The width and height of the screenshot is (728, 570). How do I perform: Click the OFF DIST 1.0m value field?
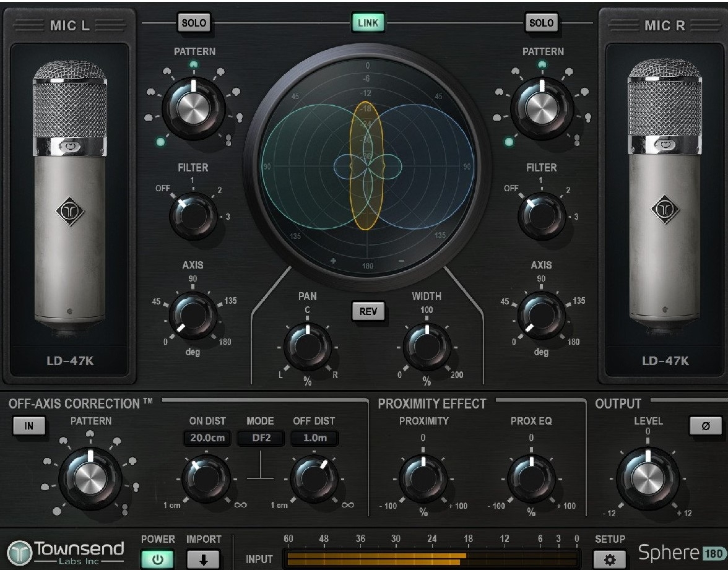tap(314, 439)
